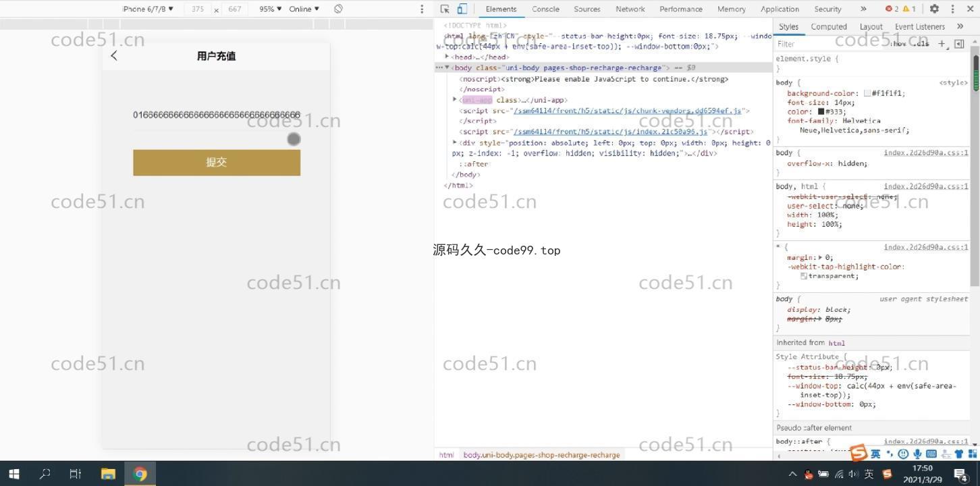Toggle the device toolbar icon

462,9
